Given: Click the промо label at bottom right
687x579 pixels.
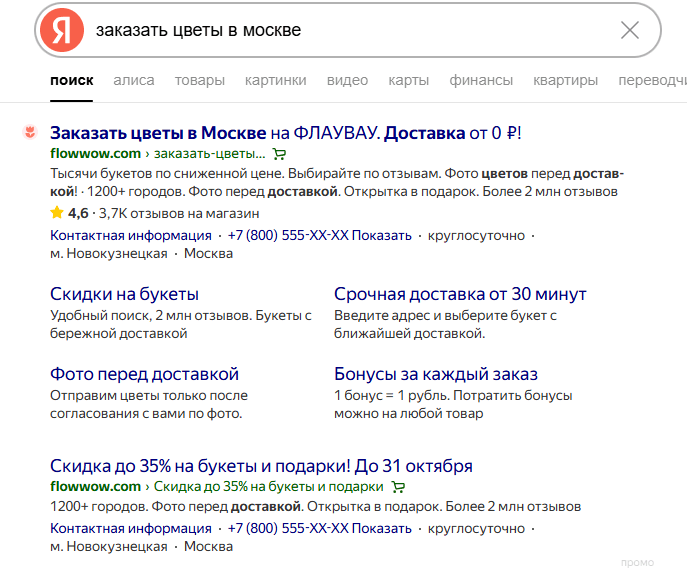Looking at the screenshot, I should coord(637,563).
